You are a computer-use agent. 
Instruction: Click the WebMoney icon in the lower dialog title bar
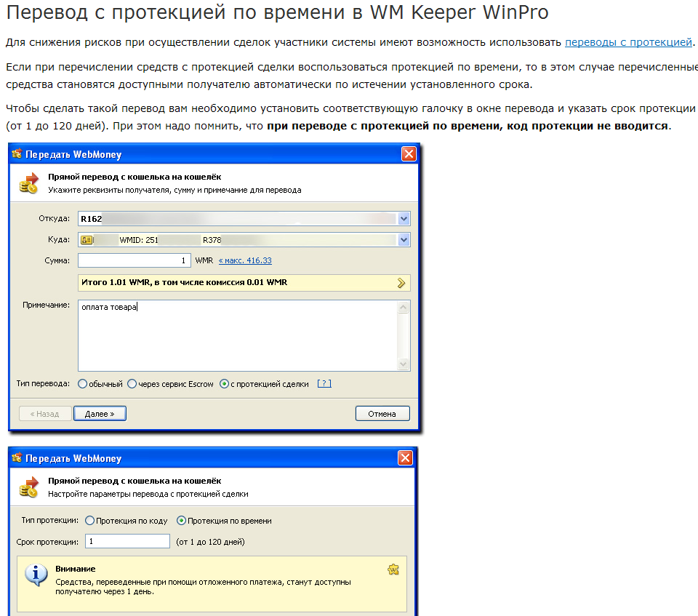click(x=17, y=458)
